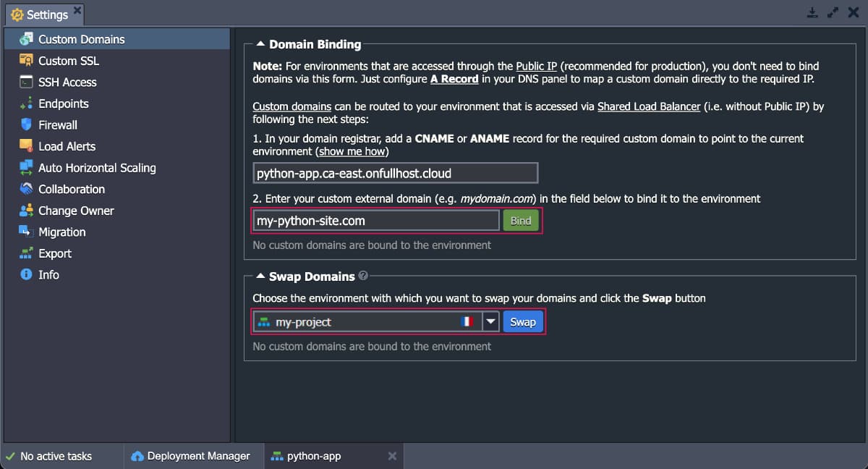This screenshot has width=868, height=469.
Task: Select Change Owner in the sidebar
Action: pos(76,211)
